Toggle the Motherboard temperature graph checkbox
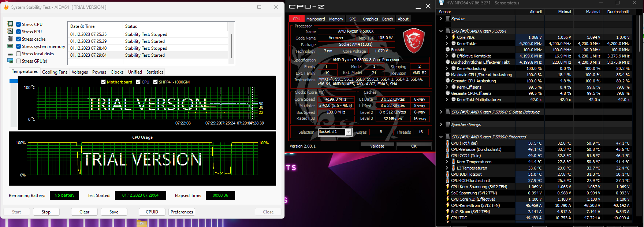This screenshot has width=644, height=227. point(103,82)
